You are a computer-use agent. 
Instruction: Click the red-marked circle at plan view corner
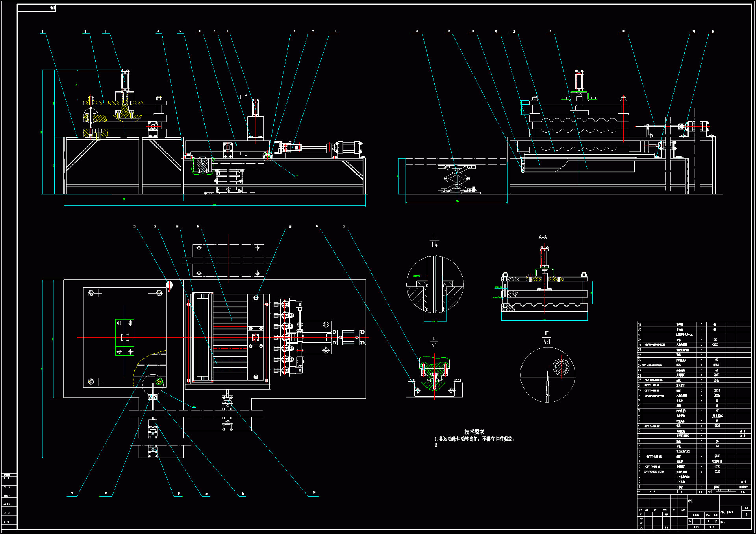tap(169, 285)
